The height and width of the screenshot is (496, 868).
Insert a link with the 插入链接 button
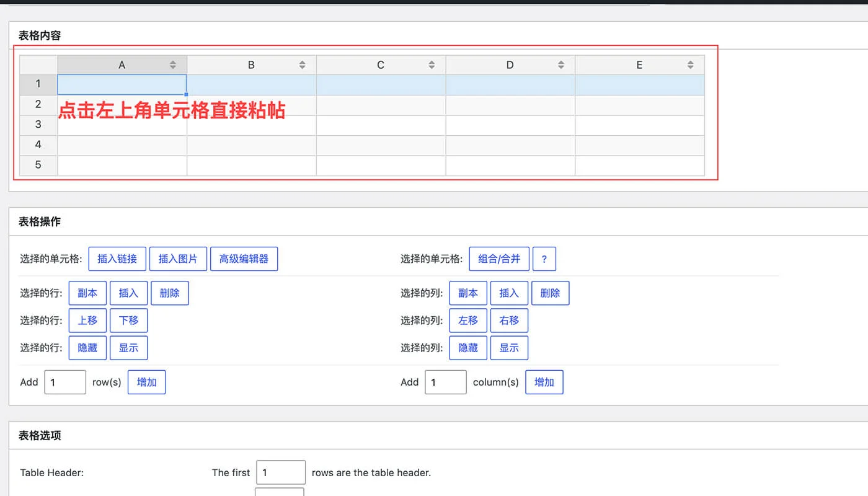pos(117,259)
